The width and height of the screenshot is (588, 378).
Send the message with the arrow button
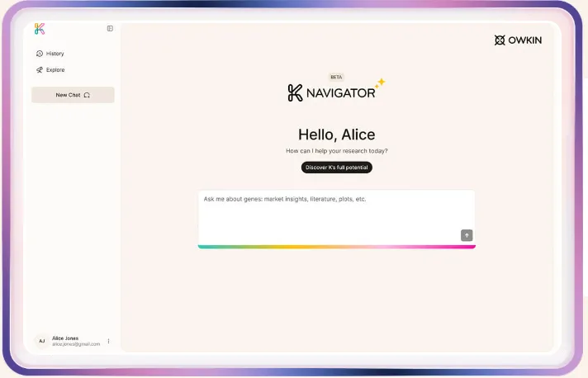point(467,235)
